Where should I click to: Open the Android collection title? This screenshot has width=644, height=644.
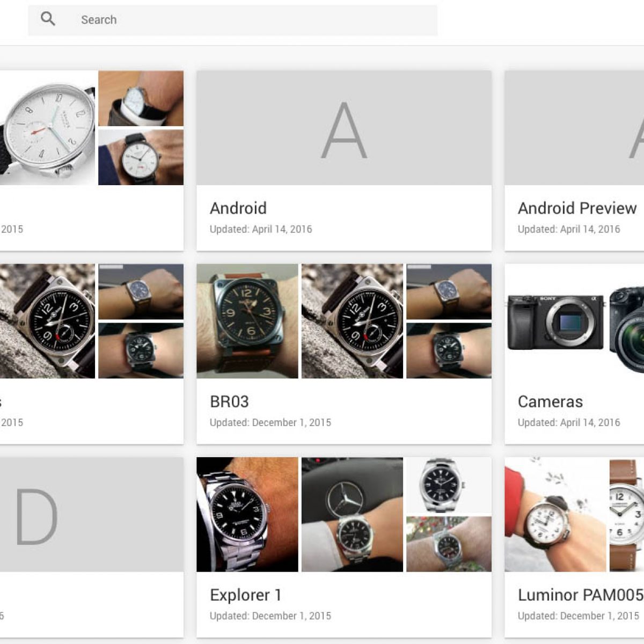click(238, 208)
